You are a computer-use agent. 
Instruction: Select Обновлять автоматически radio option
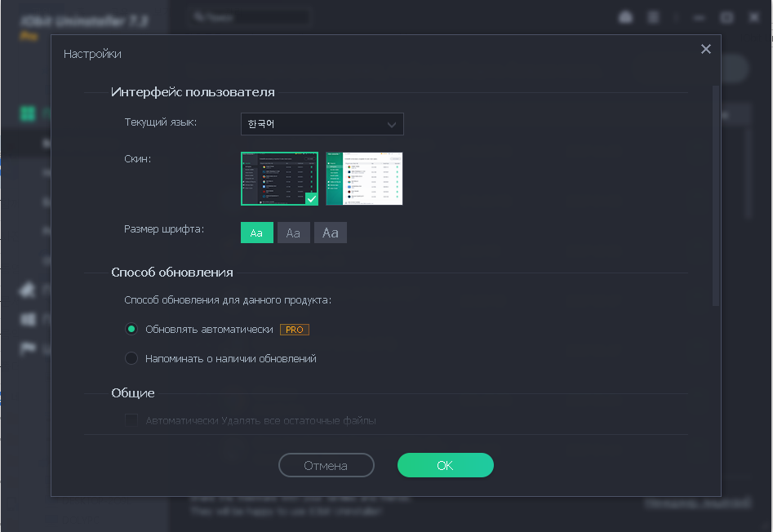click(131, 329)
